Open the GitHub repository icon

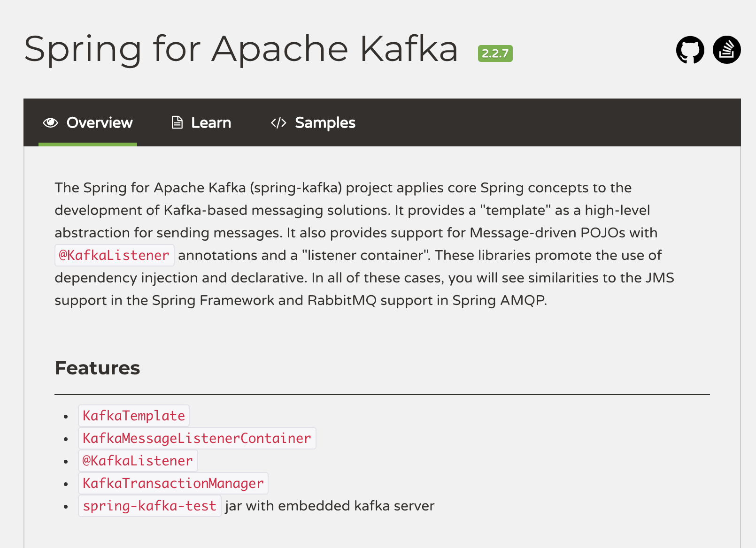point(690,50)
